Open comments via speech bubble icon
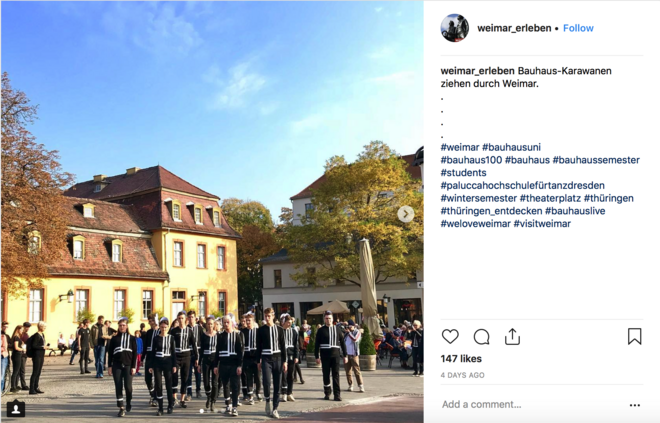This screenshot has height=423, width=660. tap(481, 337)
